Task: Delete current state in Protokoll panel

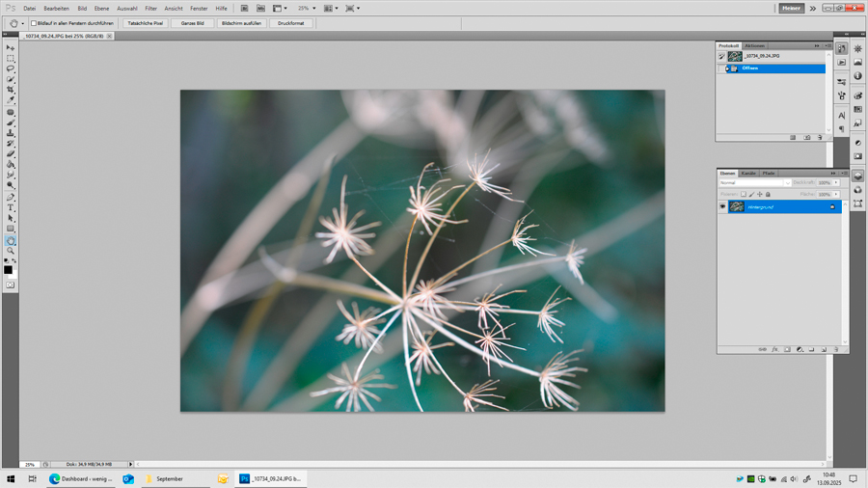Action: tap(820, 138)
